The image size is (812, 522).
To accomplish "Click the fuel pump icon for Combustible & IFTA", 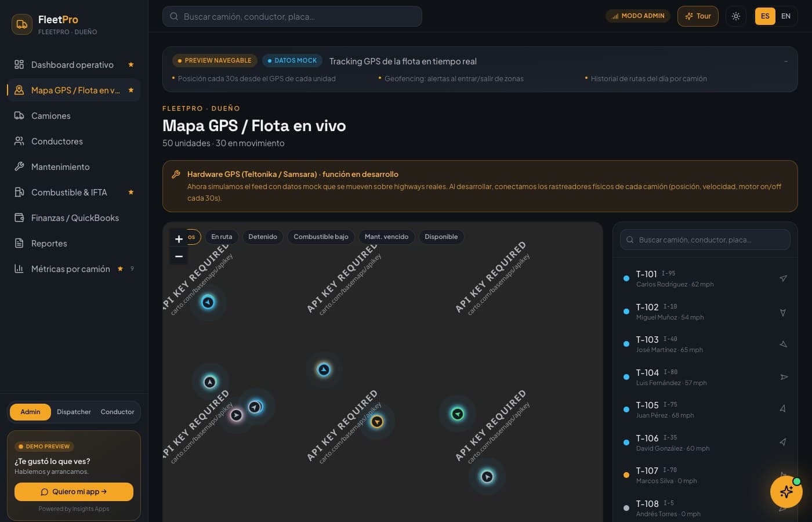I will (x=19, y=192).
